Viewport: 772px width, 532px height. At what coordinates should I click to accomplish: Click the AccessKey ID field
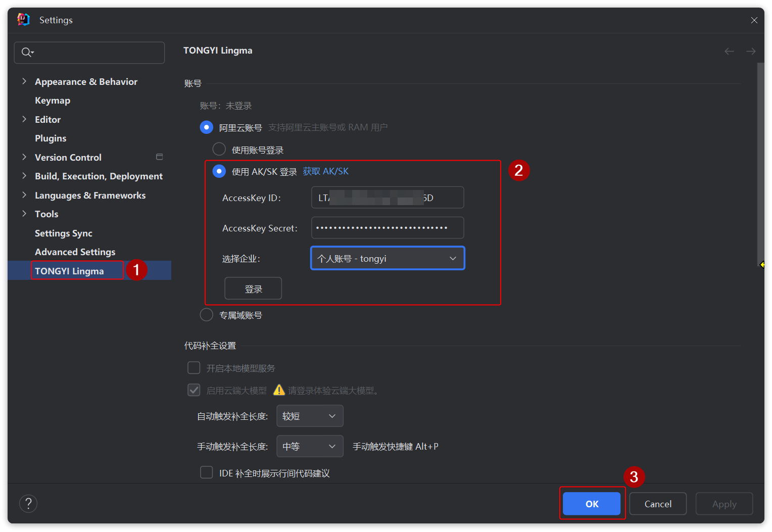pos(388,198)
